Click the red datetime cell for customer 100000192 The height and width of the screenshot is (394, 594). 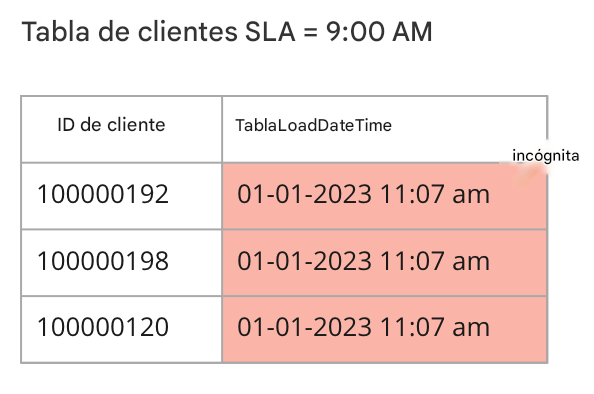click(385, 196)
